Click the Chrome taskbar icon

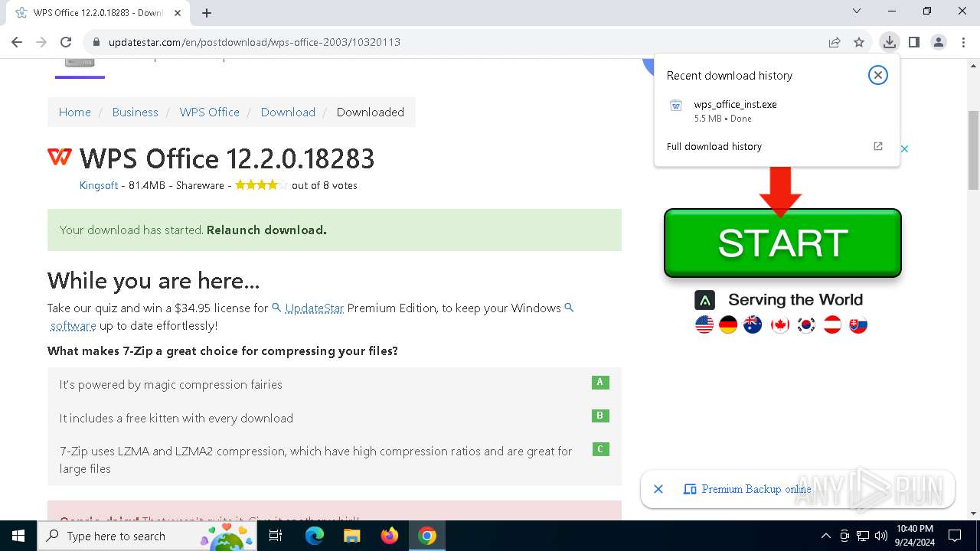tap(427, 536)
